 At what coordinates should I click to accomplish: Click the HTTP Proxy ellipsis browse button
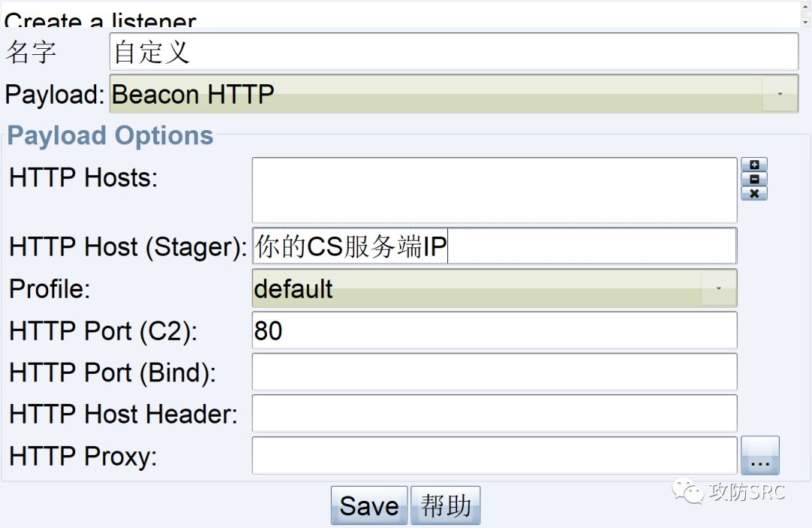coord(760,456)
